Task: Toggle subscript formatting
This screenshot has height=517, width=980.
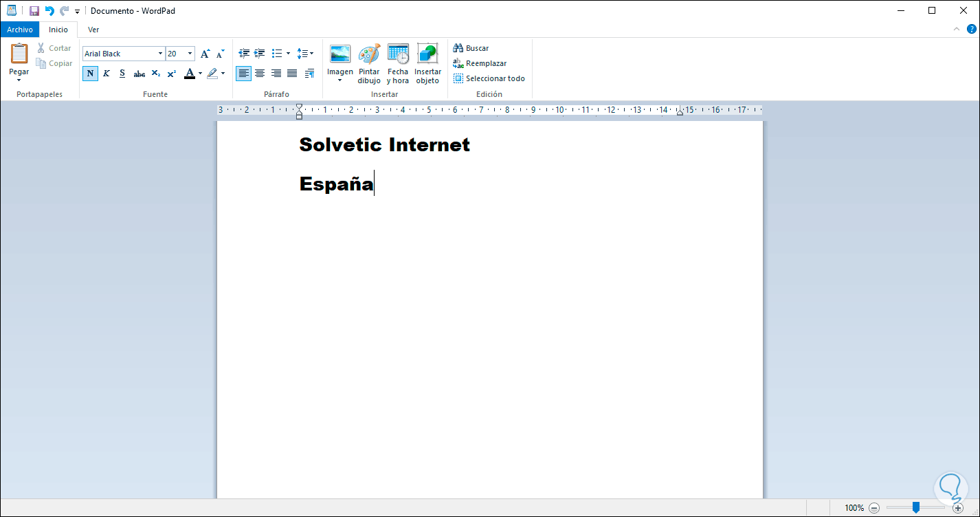Action: pyautogui.click(x=156, y=74)
